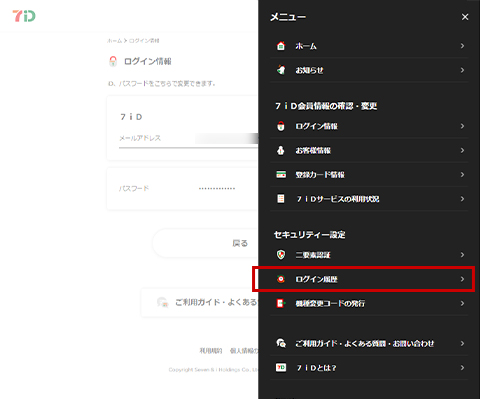Click the chevron on 機種変更コードの発行 row

462,303
